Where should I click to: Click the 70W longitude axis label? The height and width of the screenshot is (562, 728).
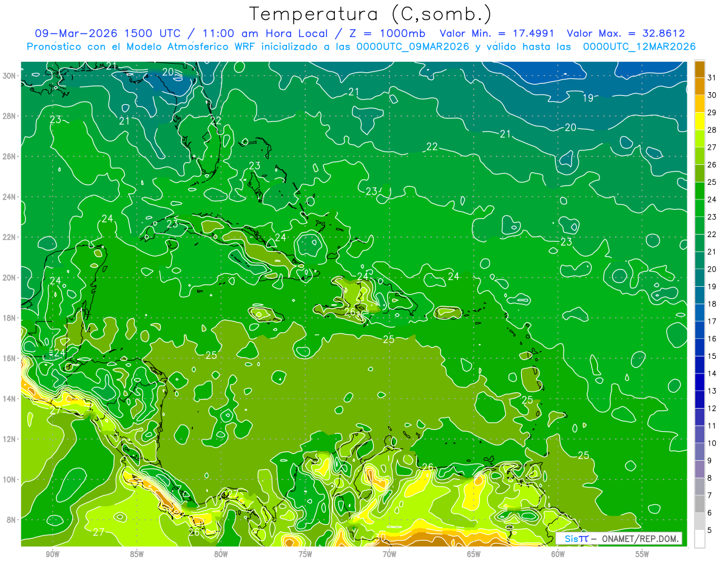[x=389, y=554]
